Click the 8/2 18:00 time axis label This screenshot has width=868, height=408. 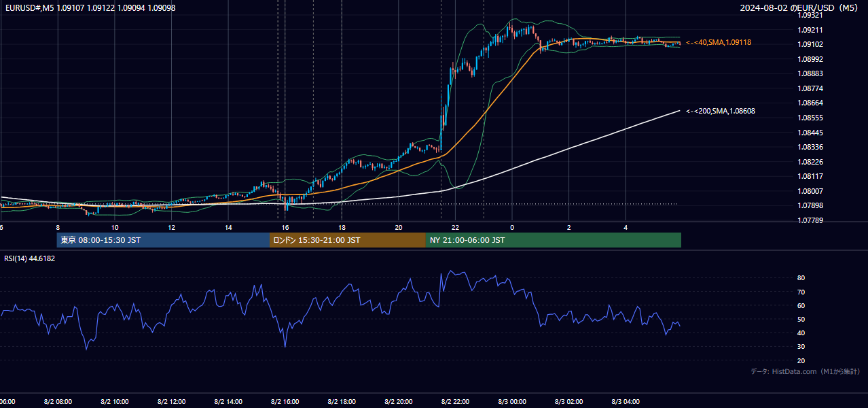tap(342, 401)
